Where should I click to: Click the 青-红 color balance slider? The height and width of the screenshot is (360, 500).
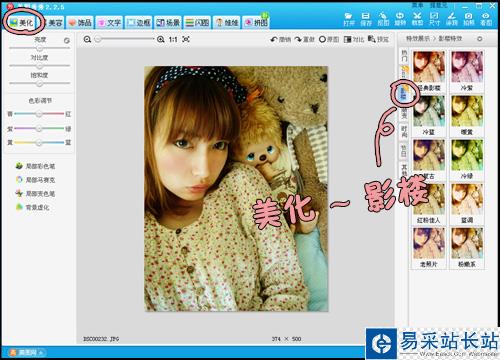pos(39,114)
